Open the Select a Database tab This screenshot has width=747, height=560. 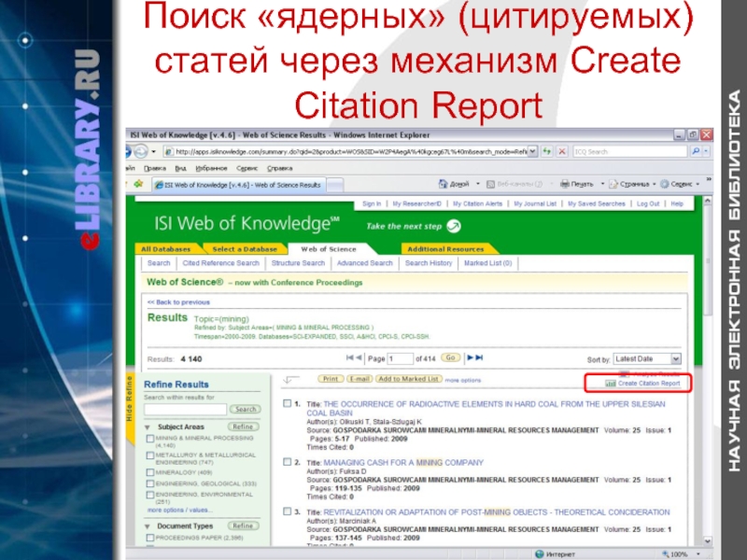click(243, 249)
